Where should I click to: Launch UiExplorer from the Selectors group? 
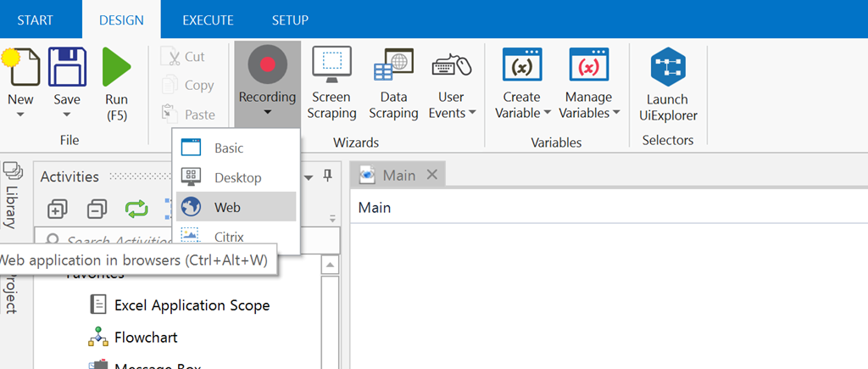(668, 84)
